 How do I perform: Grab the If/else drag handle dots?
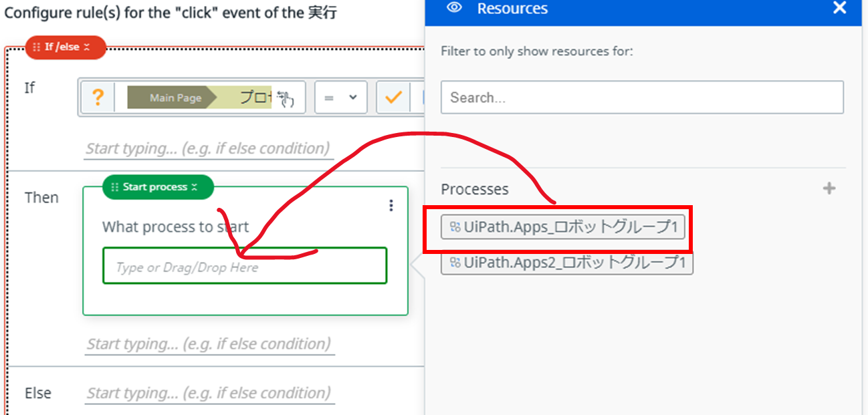[37, 47]
